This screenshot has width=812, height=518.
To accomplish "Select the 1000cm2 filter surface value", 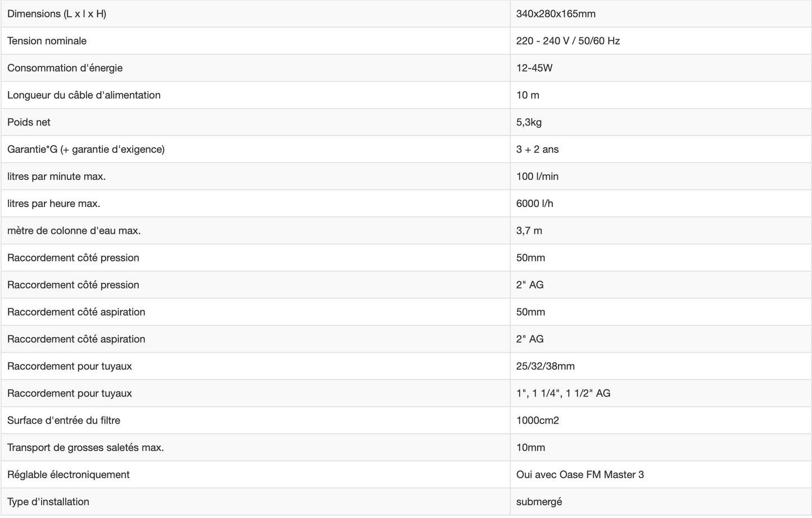I will click(538, 420).
